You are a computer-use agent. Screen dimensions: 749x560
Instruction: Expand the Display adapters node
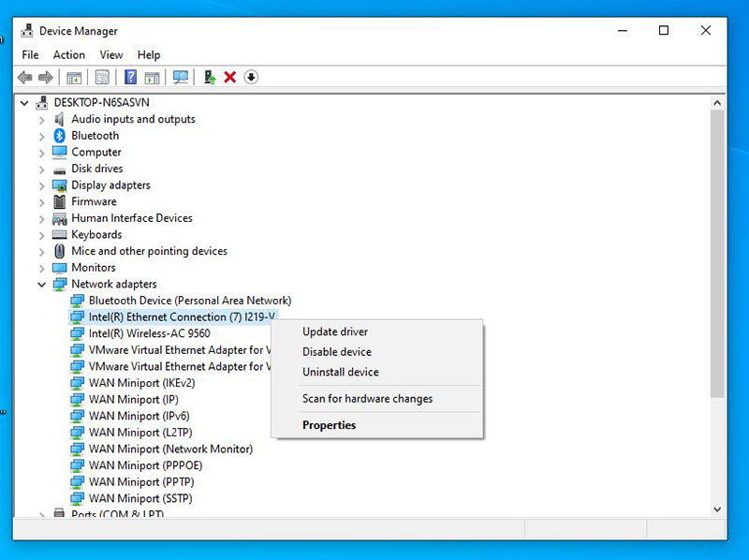(x=41, y=185)
